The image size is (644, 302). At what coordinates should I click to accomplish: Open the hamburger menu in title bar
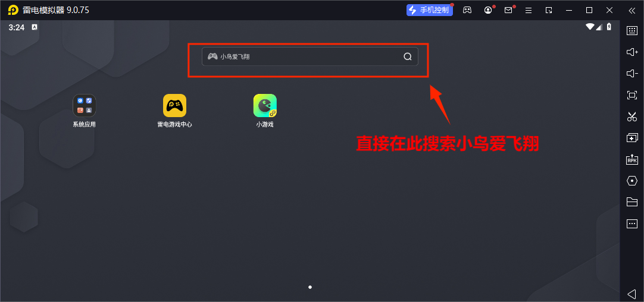tap(529, 10)
